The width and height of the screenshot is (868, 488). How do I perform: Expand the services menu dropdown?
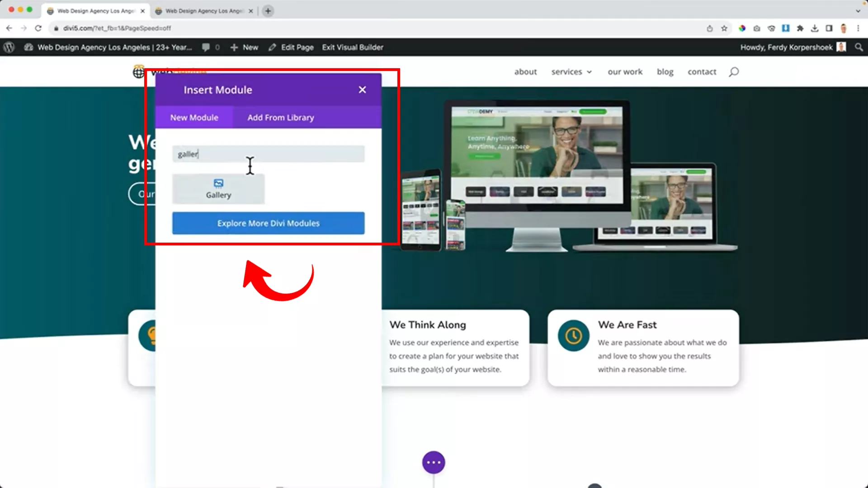pos(571,72)
